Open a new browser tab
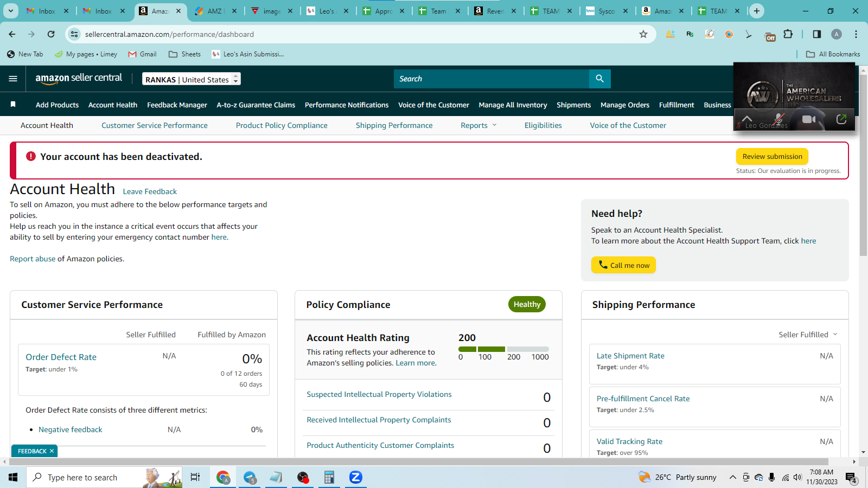This screenshot has width=868, height=488. click(757, 11)
